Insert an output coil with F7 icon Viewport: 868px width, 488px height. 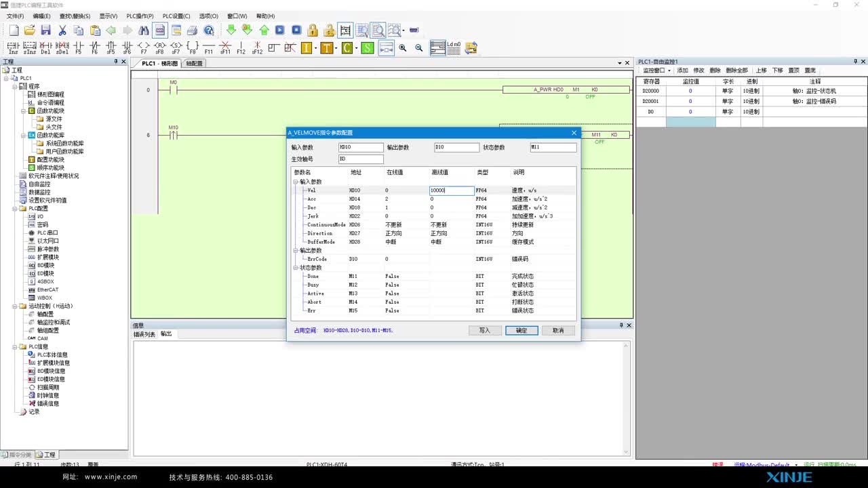pyautogui.click(x=143, y=47)
